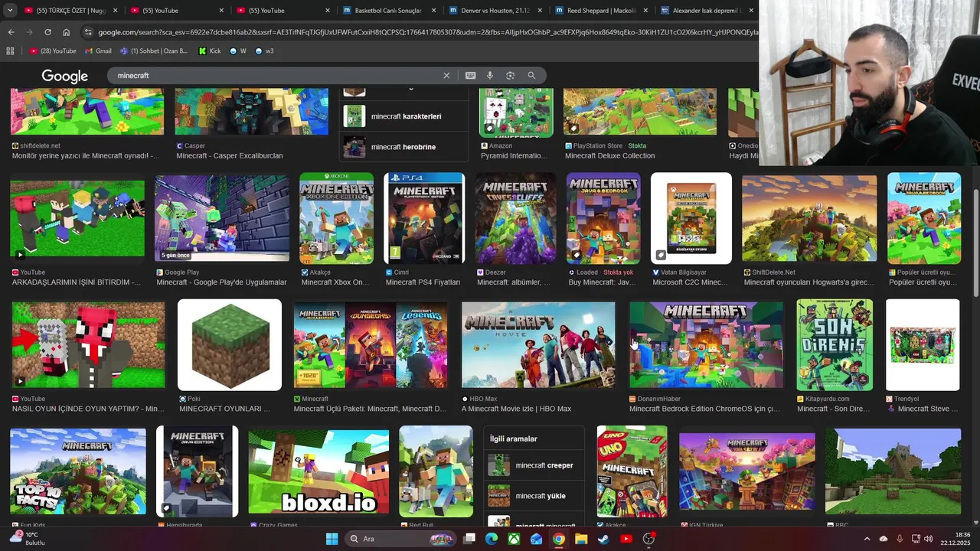980x551 pixels.
Task: Open Outlook from taskbar
Action: (x=536, y=539)
